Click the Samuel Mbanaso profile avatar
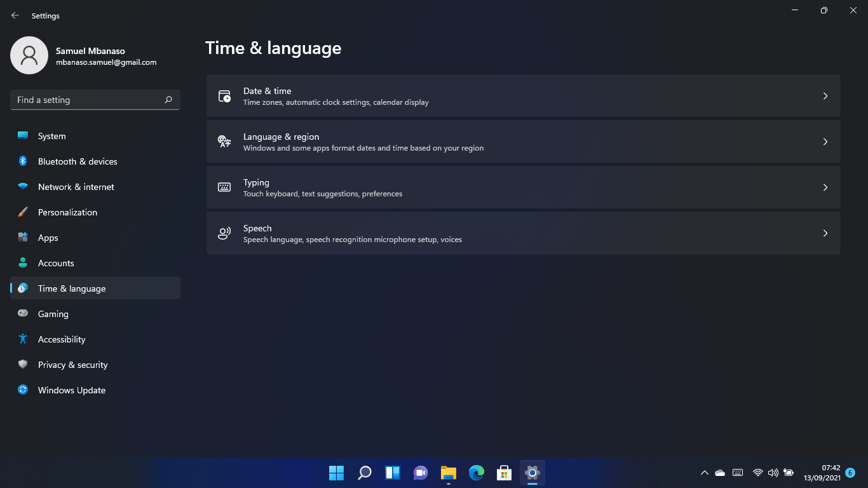The height and width of the screenshot is (488, 868). 29,55
